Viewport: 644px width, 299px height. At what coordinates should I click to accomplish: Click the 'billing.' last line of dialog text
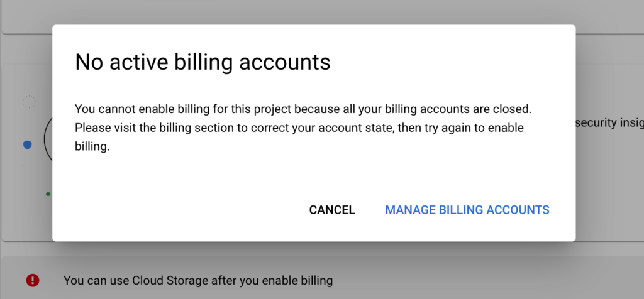point(92,148)
